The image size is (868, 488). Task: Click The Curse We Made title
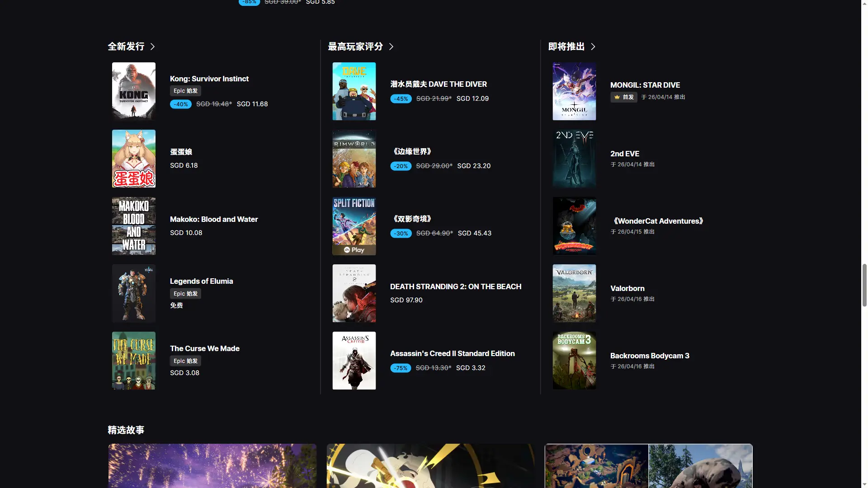205,348
